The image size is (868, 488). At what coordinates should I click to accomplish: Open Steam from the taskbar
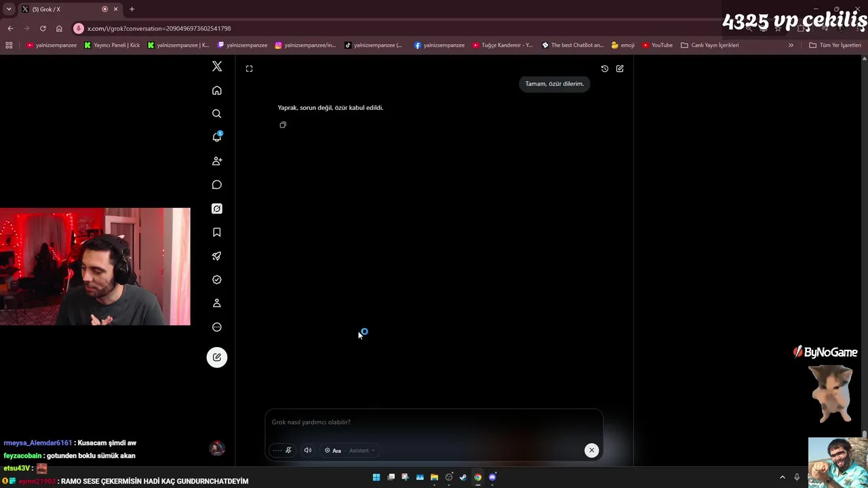463,477
